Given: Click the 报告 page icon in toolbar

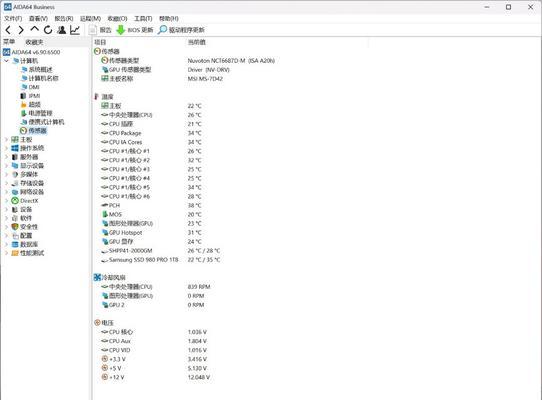Looking at the screenshot, I should [x=93, y=30].
